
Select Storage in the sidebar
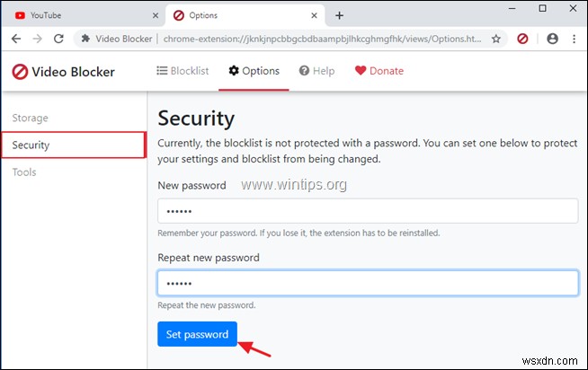click(x=31, y=118)
